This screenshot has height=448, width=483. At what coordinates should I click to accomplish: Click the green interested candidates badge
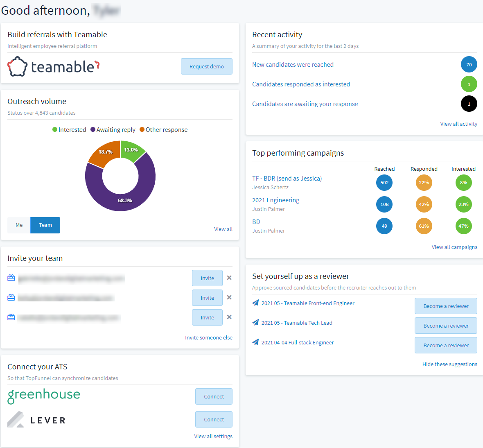469,84
